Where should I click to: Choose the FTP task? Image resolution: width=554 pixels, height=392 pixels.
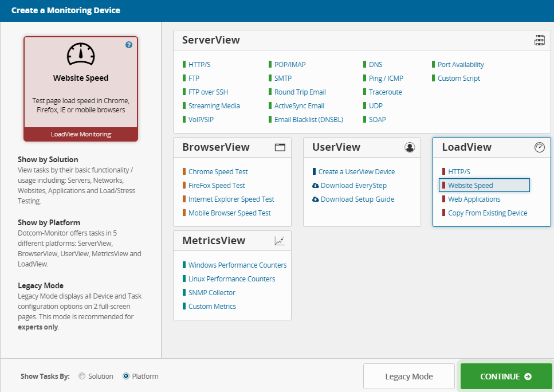pyautogui.click(x=194, y=79)
